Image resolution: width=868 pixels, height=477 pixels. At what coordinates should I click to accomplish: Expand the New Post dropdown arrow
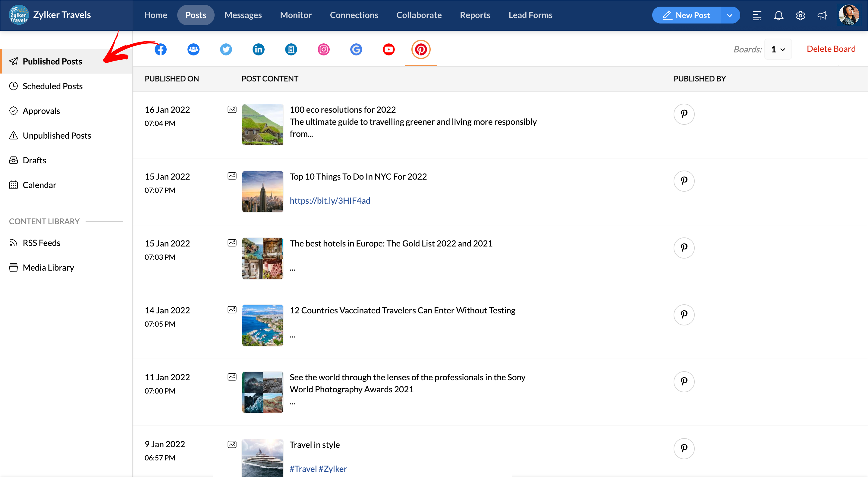coord(729,15)
